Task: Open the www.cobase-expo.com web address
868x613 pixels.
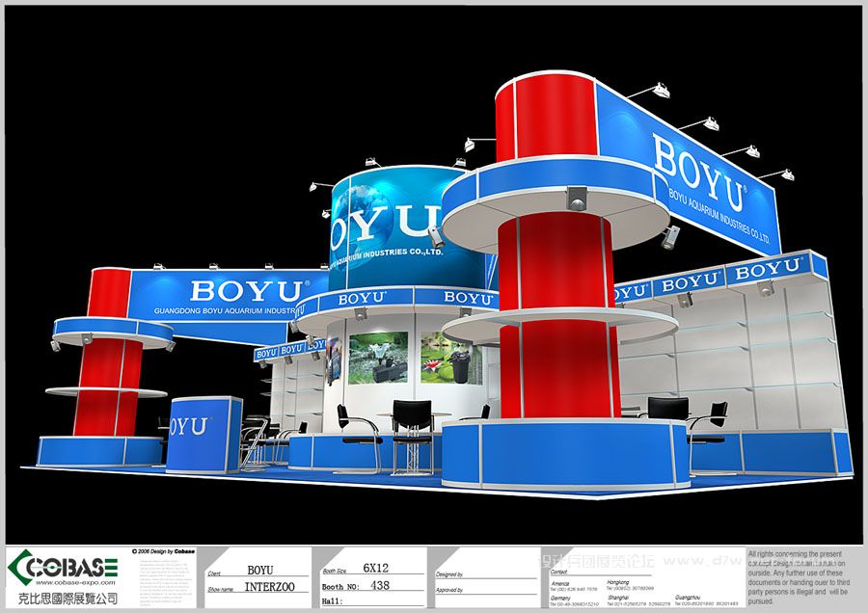Action: pyautogui.click(x=75, y=582)
